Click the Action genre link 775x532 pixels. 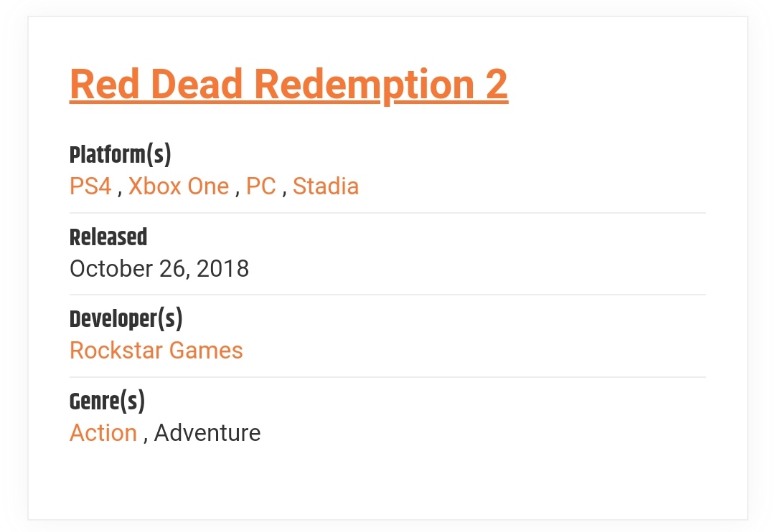[x=103, y=433]
